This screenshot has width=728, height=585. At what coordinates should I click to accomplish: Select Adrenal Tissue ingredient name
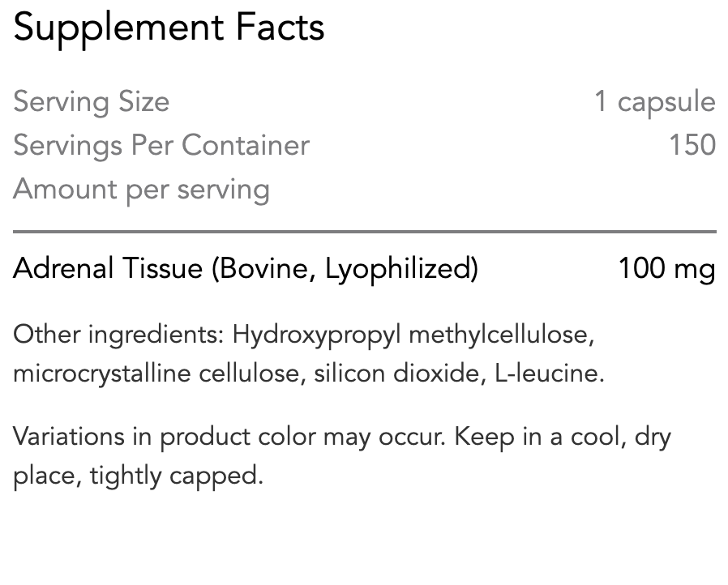coord(108,269)
